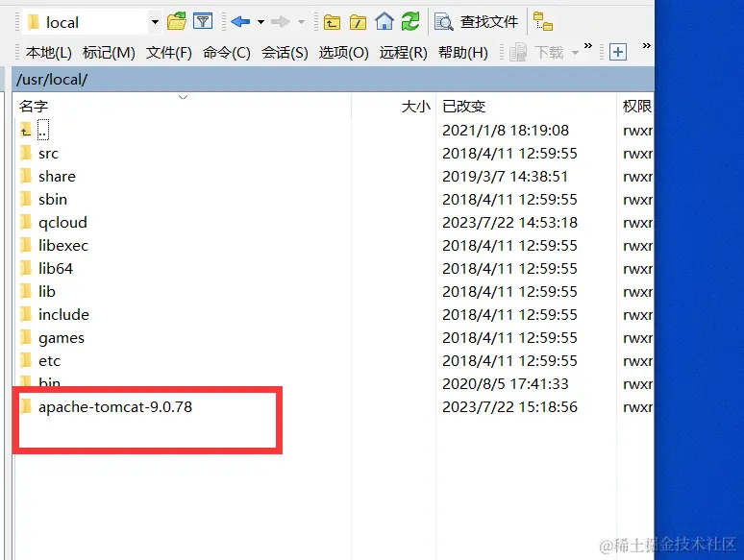The width and height of the screenshot is (744, 560).
Task: Select the src folder
Action: pyautogui.click(x=48, y=153)
